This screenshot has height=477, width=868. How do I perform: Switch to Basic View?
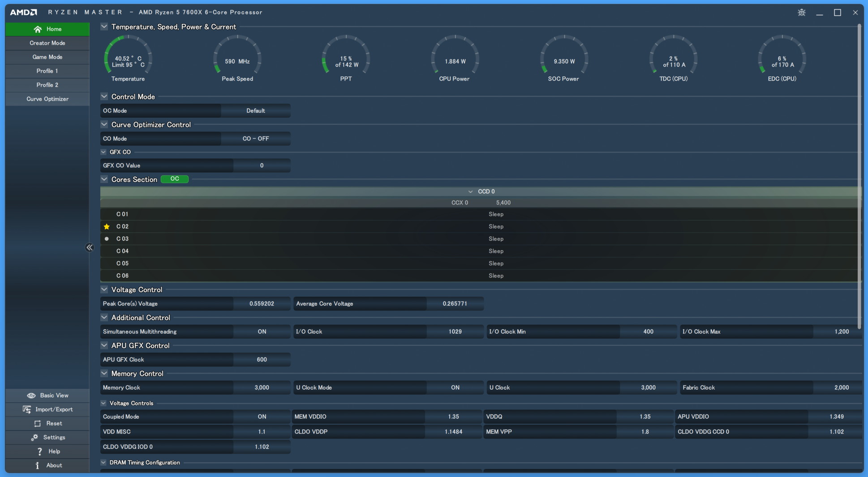[x=47, y=396]
